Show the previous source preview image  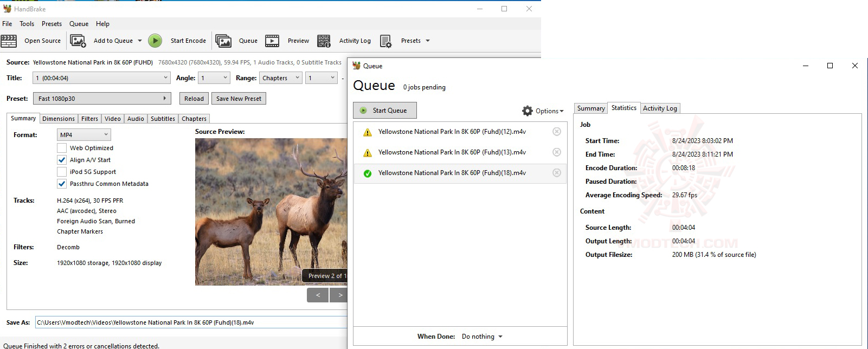pyautogui.click(x=318, y=295)
